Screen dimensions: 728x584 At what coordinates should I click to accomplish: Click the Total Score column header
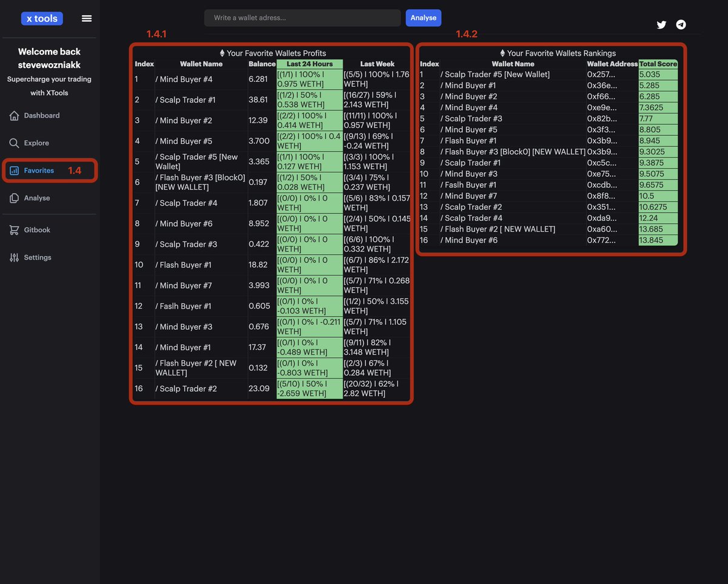(658, 64)
